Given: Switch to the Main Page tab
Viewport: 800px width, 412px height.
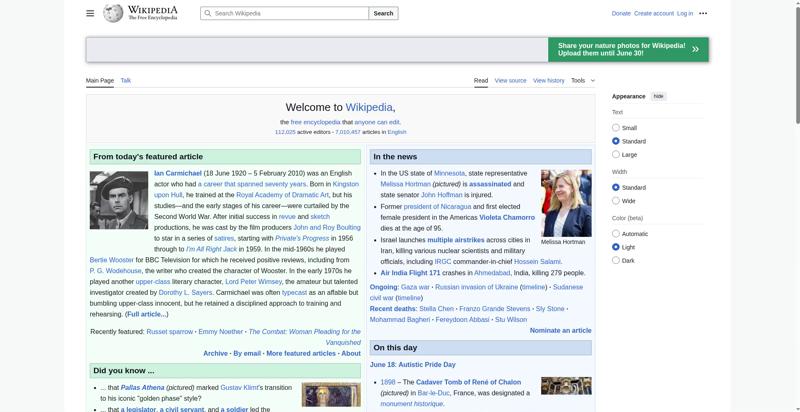Looking at the screenshot, I should [100, 81].
